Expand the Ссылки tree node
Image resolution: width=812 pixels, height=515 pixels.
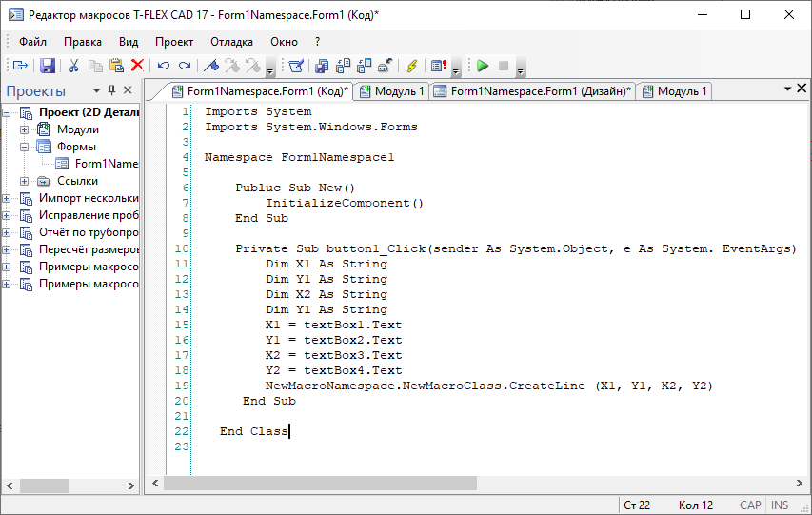[24, 181]
